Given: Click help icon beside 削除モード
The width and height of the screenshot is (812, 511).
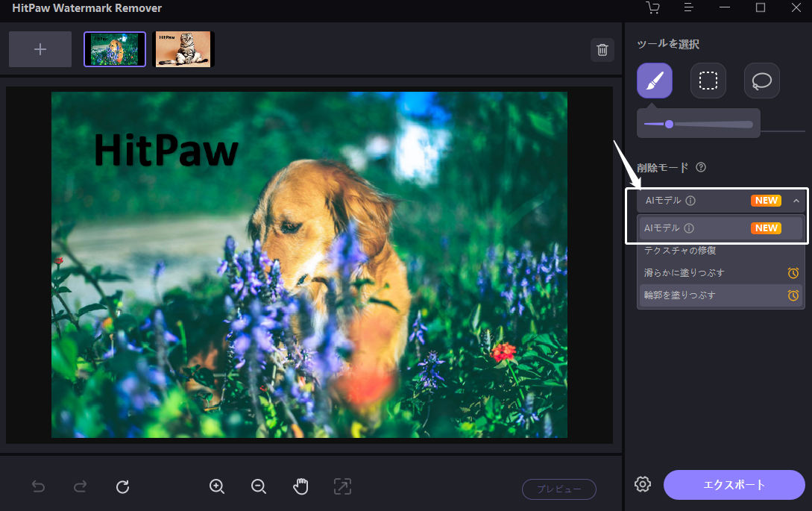Looking at the screenshot, I should (x=701, y=167).
